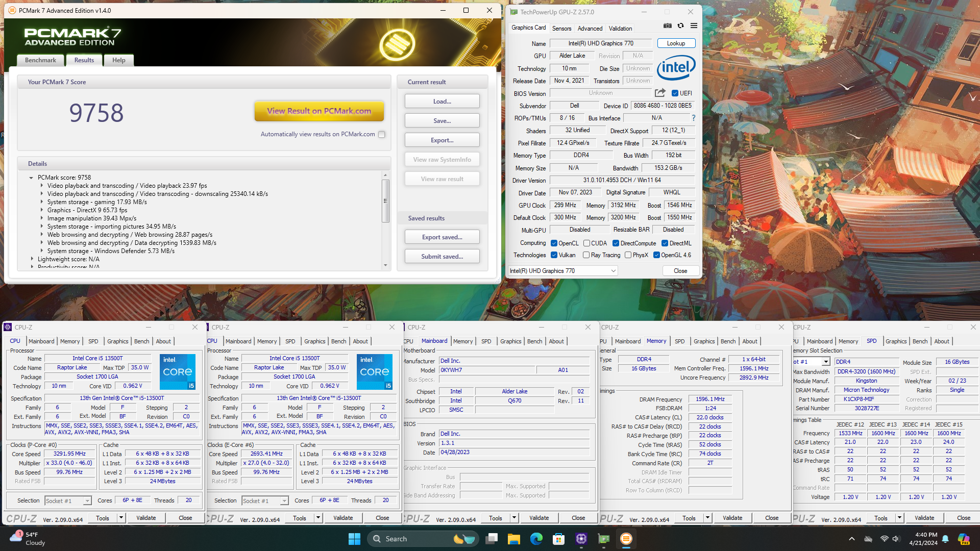Screen dimensions: 980x551
Task: Launch Microsoft Edge from taskbar
Action: 536,539
